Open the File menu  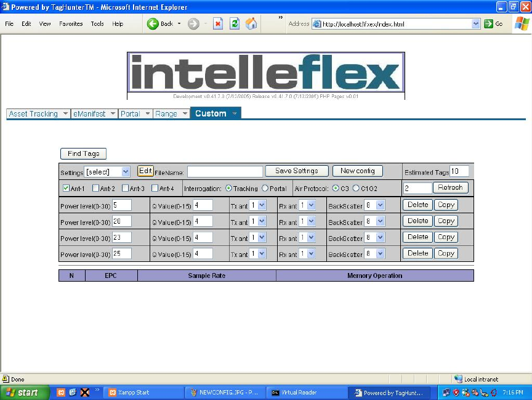pyautogui.click(x=9, y=24)
